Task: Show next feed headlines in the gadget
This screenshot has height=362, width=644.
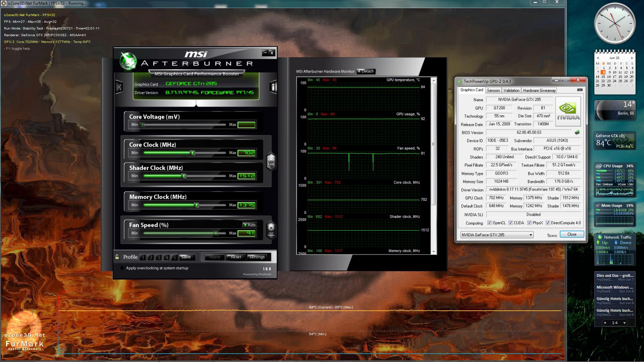Action: tap(624, 323)
